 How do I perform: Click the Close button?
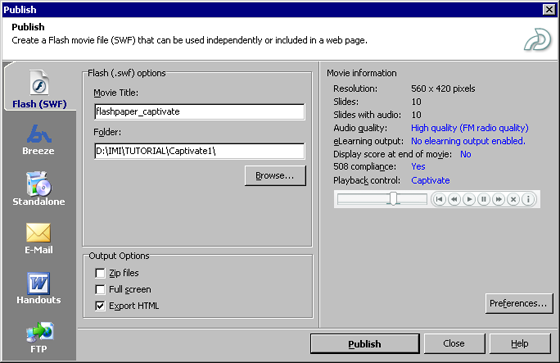tap(454, 344)
